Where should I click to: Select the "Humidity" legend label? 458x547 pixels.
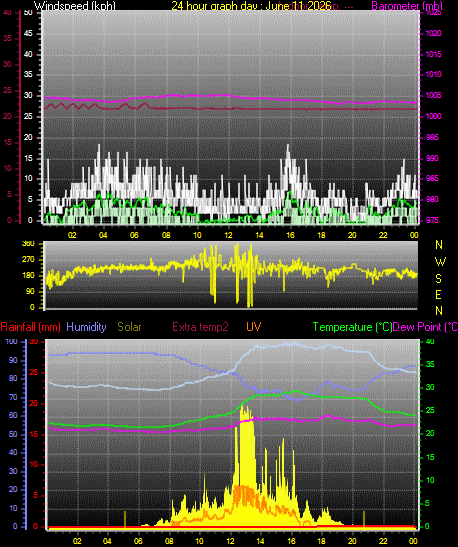pos(86,327)
